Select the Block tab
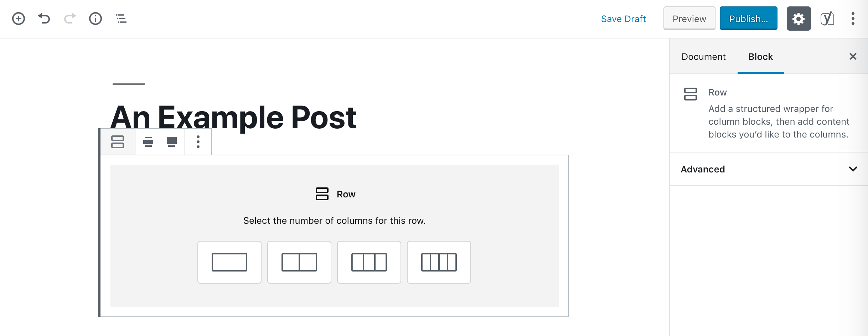The height and width of the screenshot is (336, 868). click(x=760, y=57)
